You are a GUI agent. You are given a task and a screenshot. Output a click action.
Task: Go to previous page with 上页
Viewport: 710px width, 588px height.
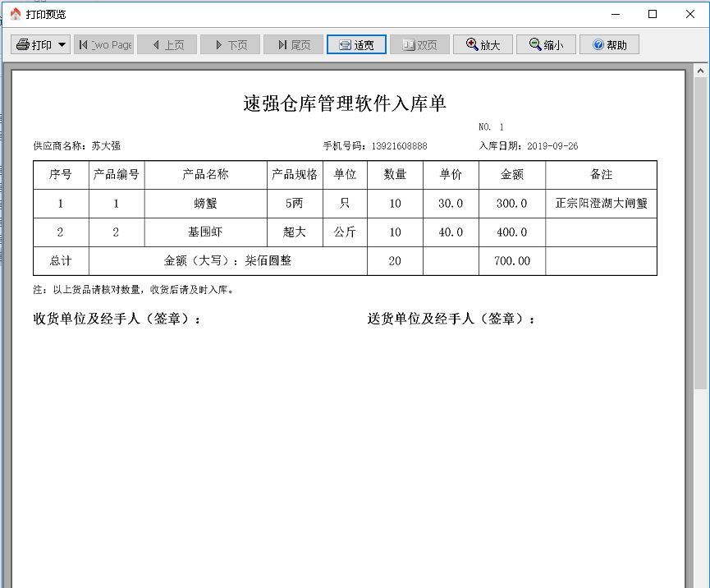(167, 44)
